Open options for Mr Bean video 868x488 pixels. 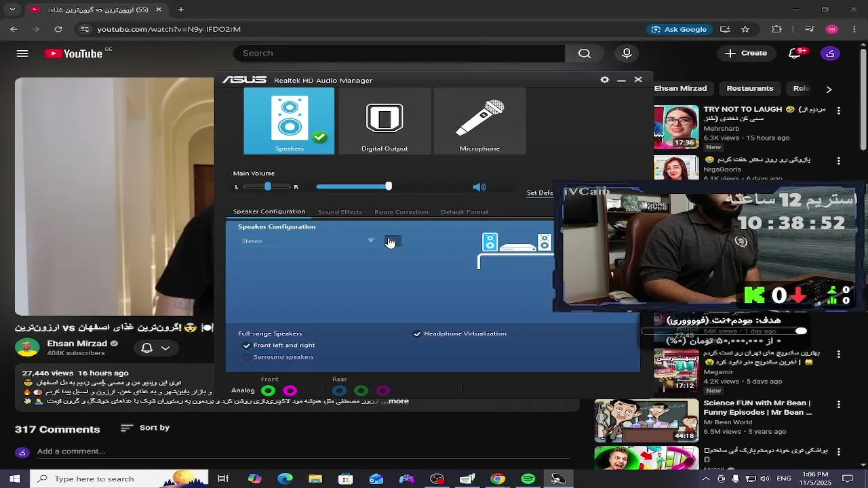[x=839, y=404]
